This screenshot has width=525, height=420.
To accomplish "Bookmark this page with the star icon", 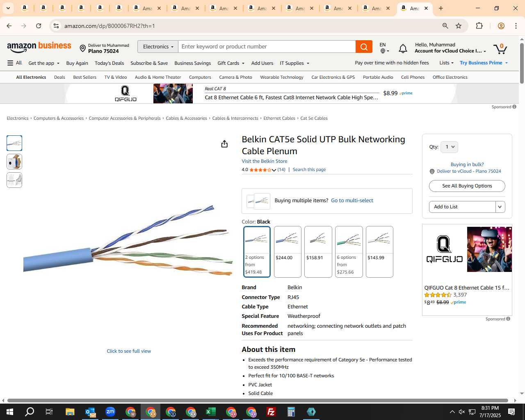I will 459,26.
